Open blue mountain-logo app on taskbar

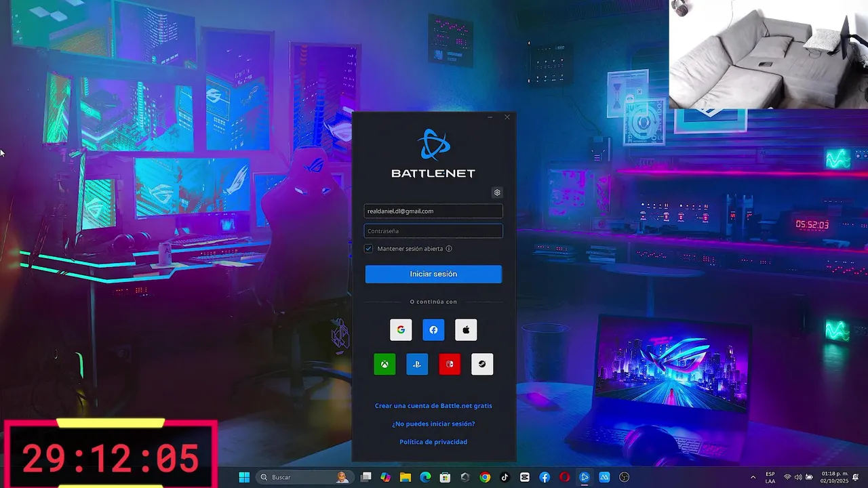604,477
